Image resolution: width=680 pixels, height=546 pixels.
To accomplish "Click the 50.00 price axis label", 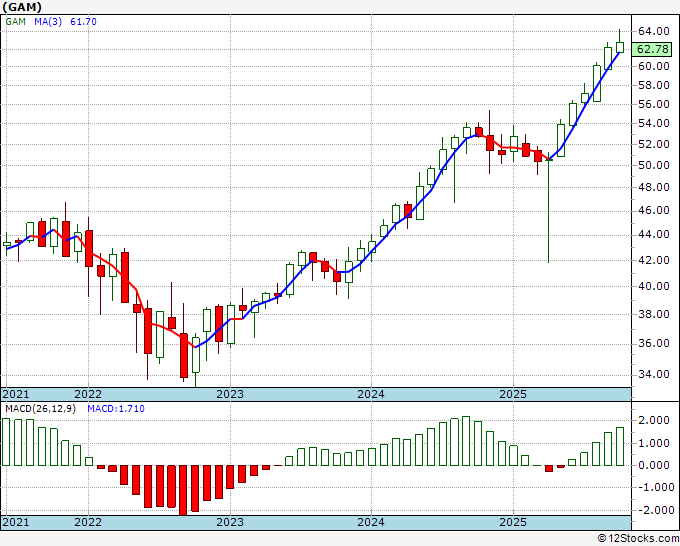I will point(654,165).
